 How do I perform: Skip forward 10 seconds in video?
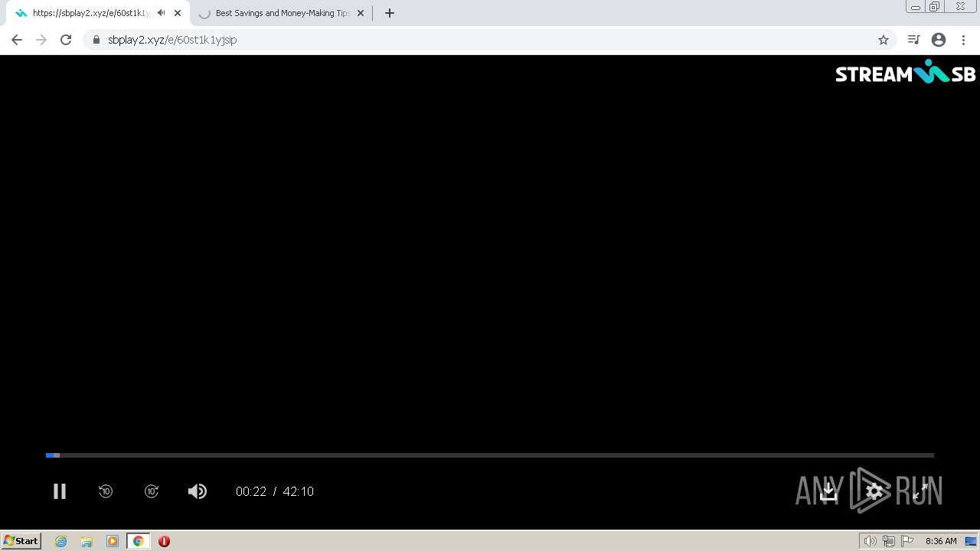tap(152, 491)
